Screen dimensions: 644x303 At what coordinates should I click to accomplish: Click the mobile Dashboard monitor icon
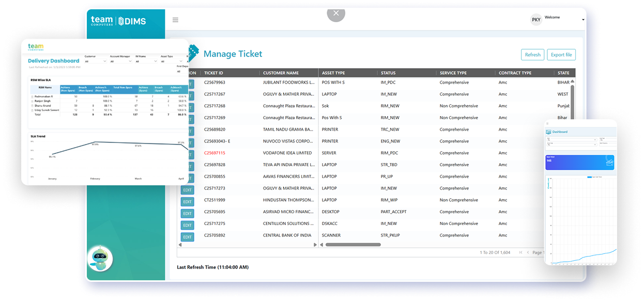(x=549, y=132)
